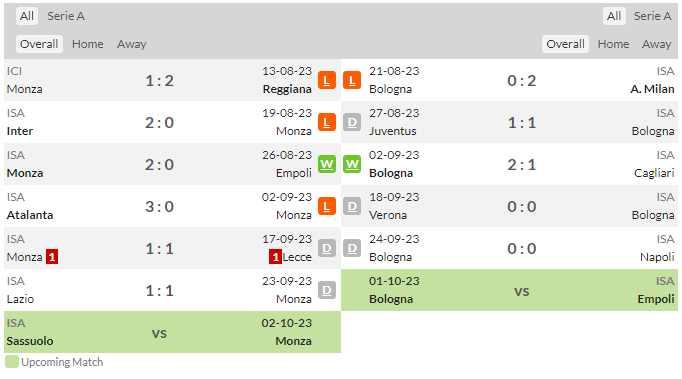Image resolution: width=682 pixels, height=379 pixels.
Task: Open the upcoming Sassuolo vs Monza match
Action: click(173, 332)
